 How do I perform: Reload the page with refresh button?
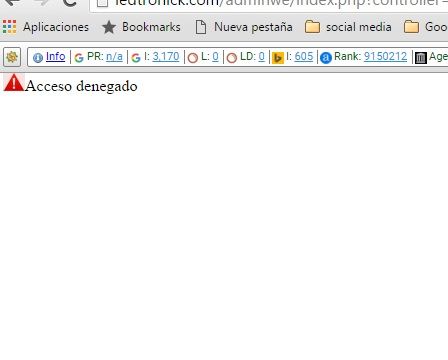point(70,3)
